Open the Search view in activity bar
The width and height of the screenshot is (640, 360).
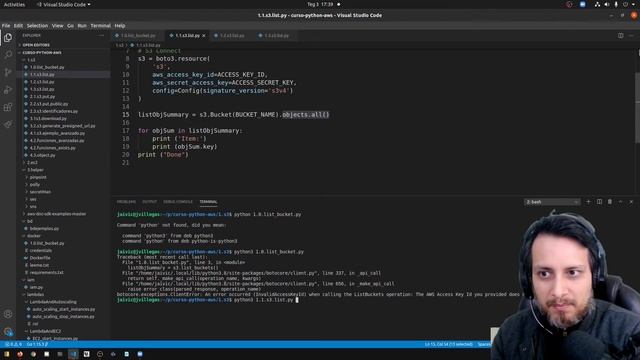tap(8, 55)
